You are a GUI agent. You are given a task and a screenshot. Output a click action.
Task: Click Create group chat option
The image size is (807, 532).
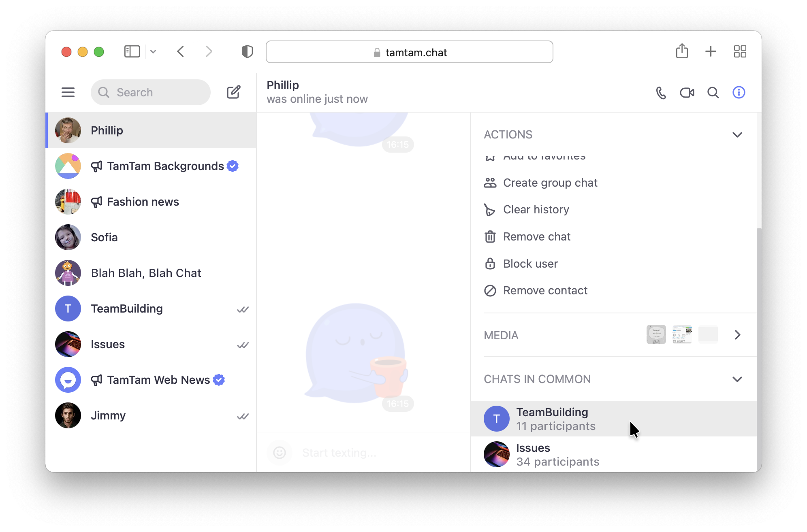(549, 182)
